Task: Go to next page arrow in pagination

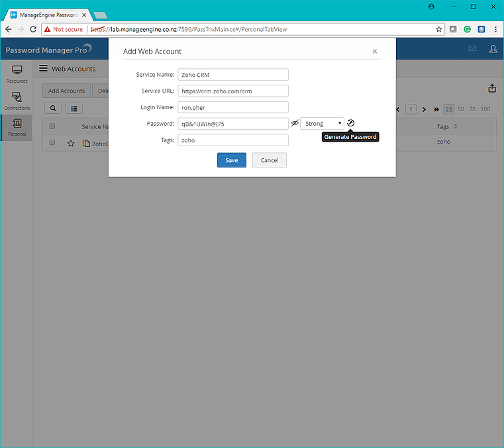Action: [x=424, y=109]
